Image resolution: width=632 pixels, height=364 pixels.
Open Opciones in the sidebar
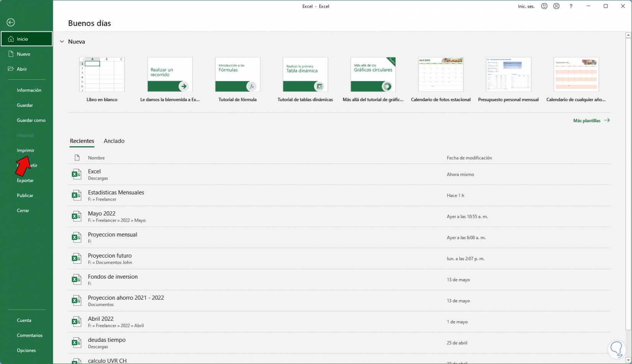click(26, 350)
